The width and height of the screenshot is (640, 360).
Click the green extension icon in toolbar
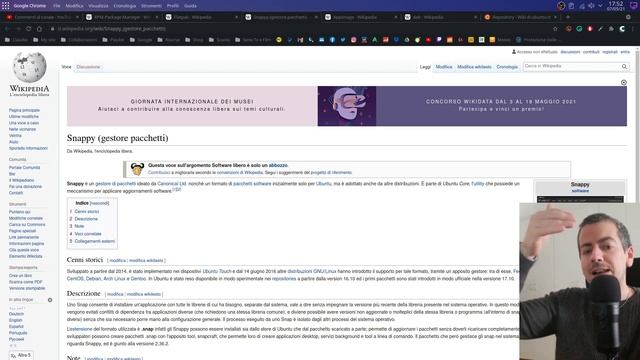[579, 29]
